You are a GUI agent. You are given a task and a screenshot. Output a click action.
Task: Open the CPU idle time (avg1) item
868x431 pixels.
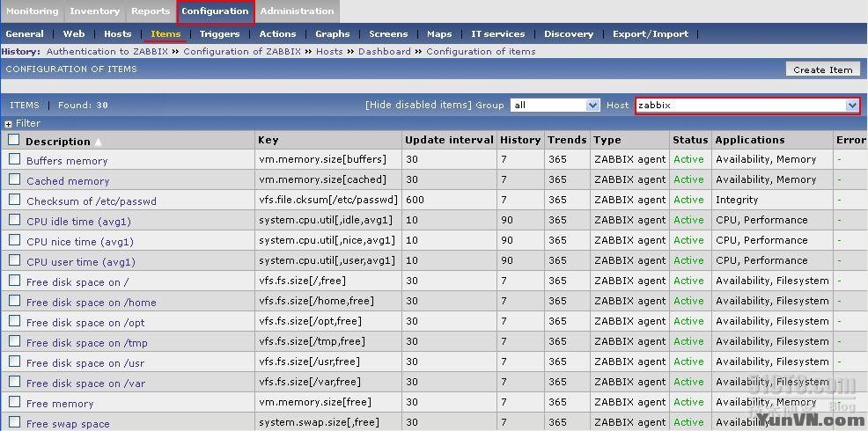pos(78,222)
